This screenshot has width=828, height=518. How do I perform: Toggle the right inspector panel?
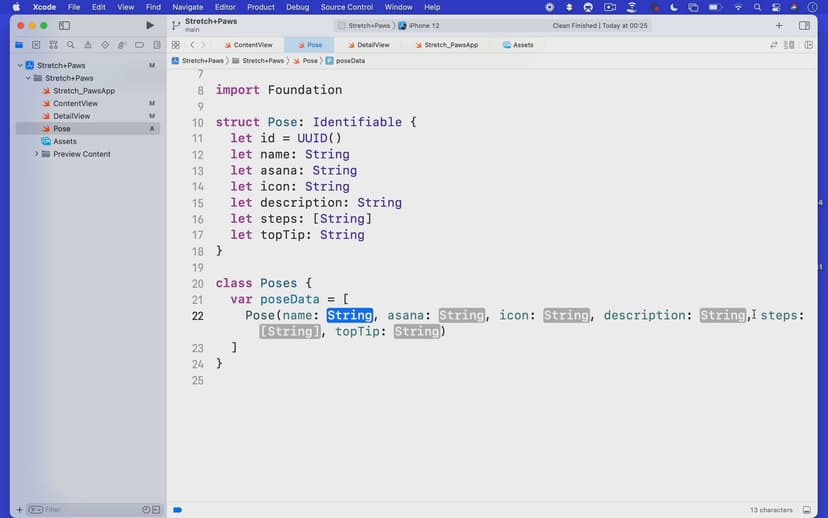805,25
